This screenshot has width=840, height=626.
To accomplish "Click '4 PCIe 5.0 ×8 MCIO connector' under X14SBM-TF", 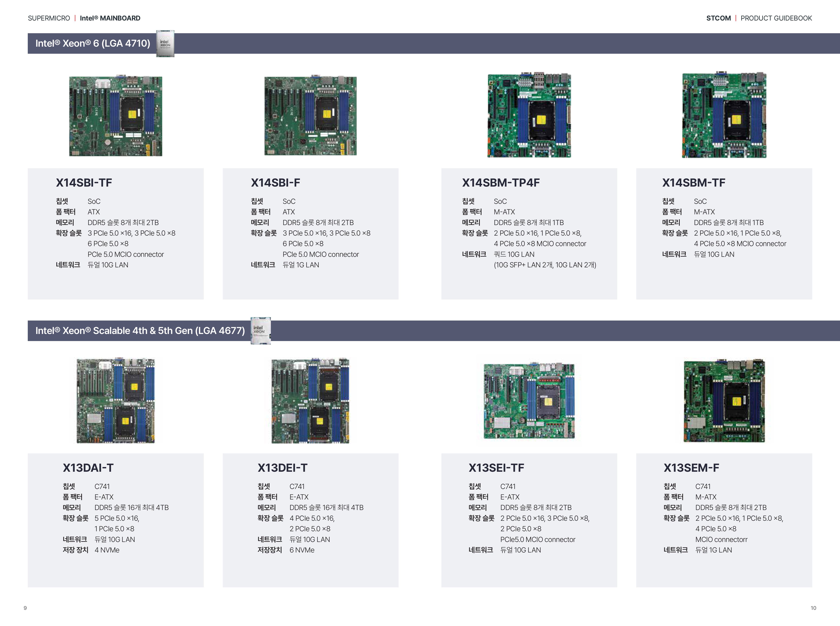I will (x=740, y=244).
